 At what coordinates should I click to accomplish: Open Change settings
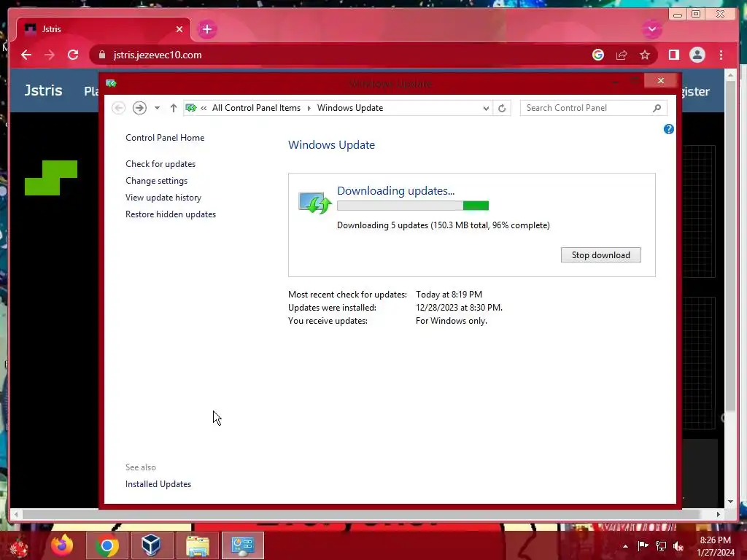(157, 181)
